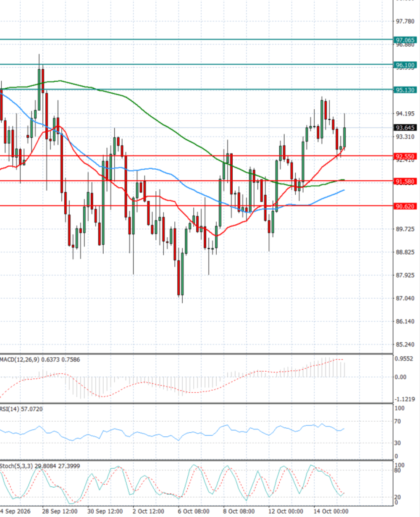Click the 88.825 price axis value
The image size is (420, 517).
[x=406, y=252]
